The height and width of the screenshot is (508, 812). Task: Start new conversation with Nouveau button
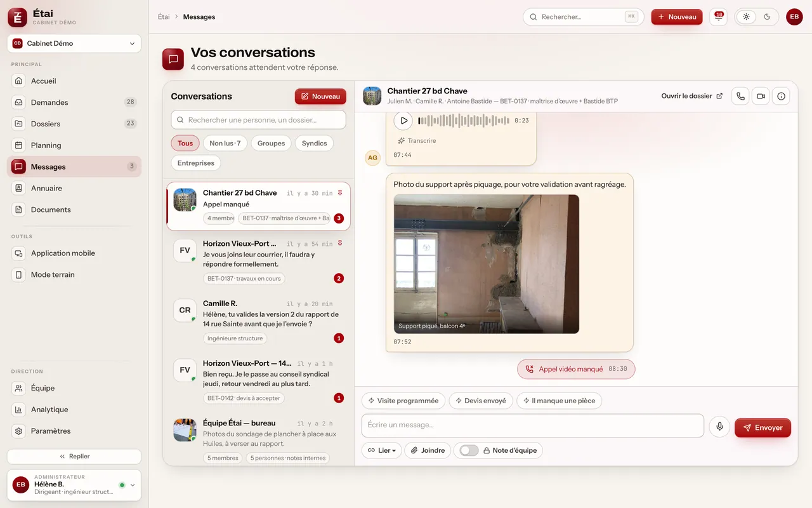[x=320, y=97]
